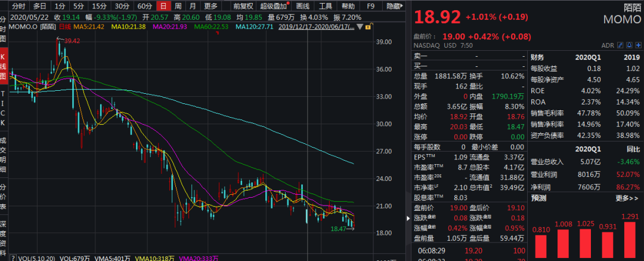Open the 2019/12/17-2020/06/17 date range link
This screenshot has height=261, width=644.
[x=317, y=27]
